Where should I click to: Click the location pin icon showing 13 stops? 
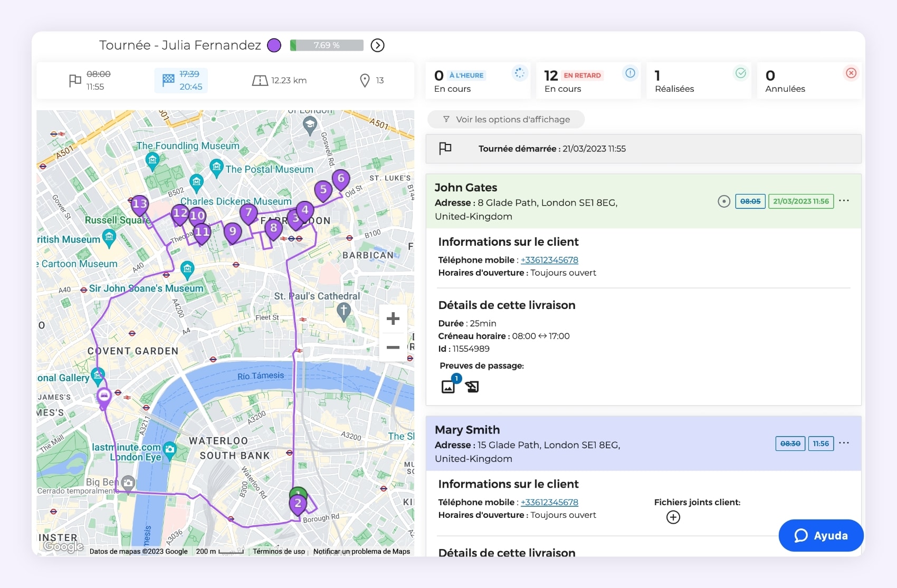coord(364,80)
